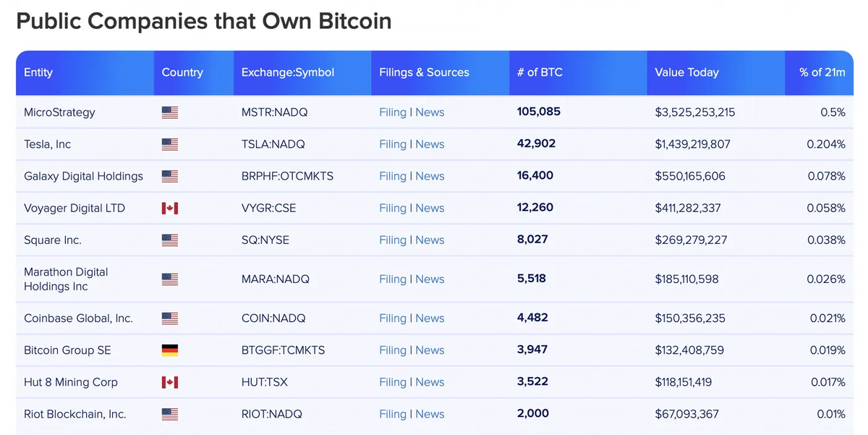Click the US flag for Square Inc.
The width and height of the screenshot is (868, 435).
pyautogui.click(x=169, y=240)
